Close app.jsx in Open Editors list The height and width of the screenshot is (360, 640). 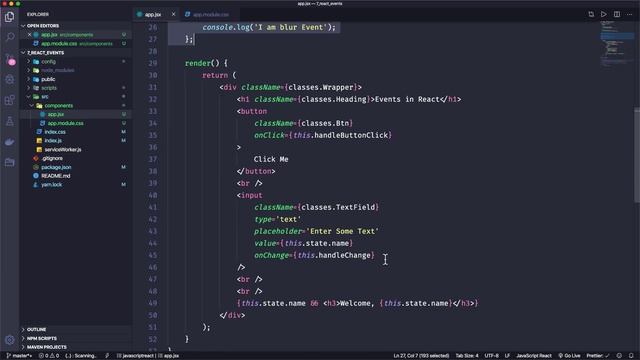(29, 35)
